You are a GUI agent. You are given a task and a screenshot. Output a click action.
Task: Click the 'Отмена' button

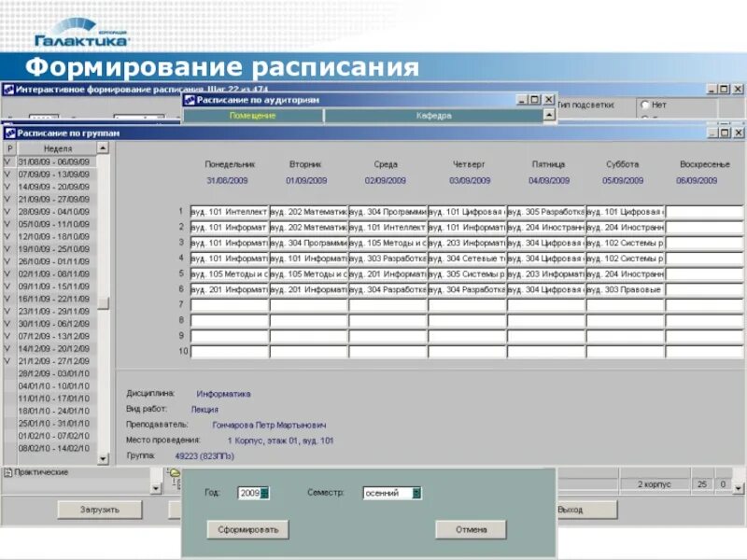(x=471, y=529)
